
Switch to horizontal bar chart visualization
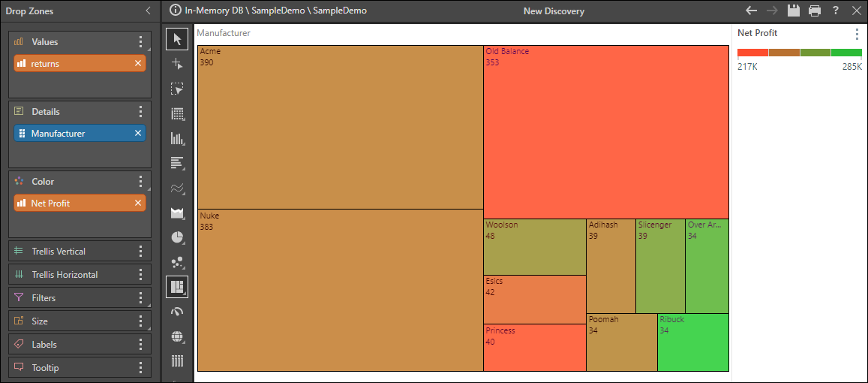[x=177, y=163]
